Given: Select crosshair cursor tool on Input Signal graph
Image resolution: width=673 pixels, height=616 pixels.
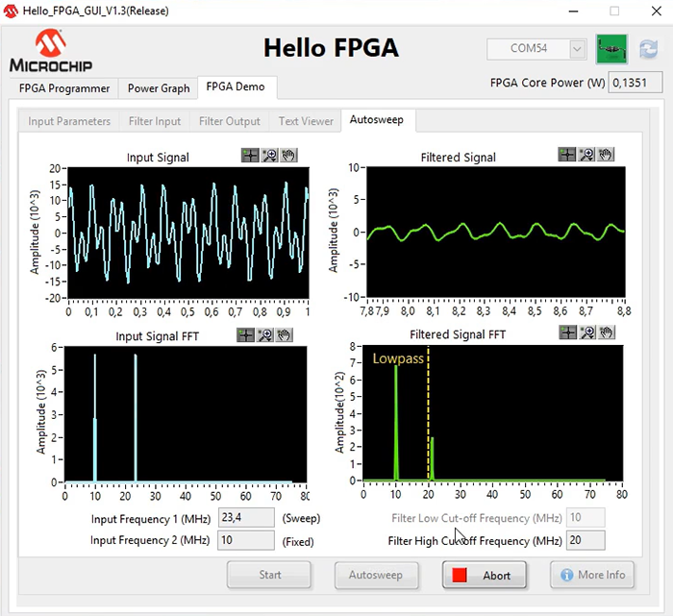Looking at the screenshot, I should click(x=250, y=155).
